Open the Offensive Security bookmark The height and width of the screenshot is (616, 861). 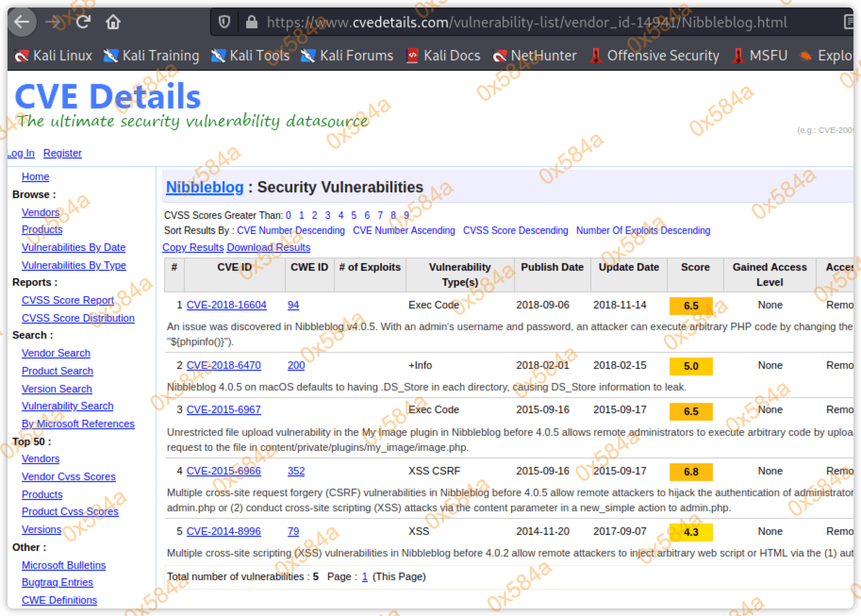tap(654, 56)
